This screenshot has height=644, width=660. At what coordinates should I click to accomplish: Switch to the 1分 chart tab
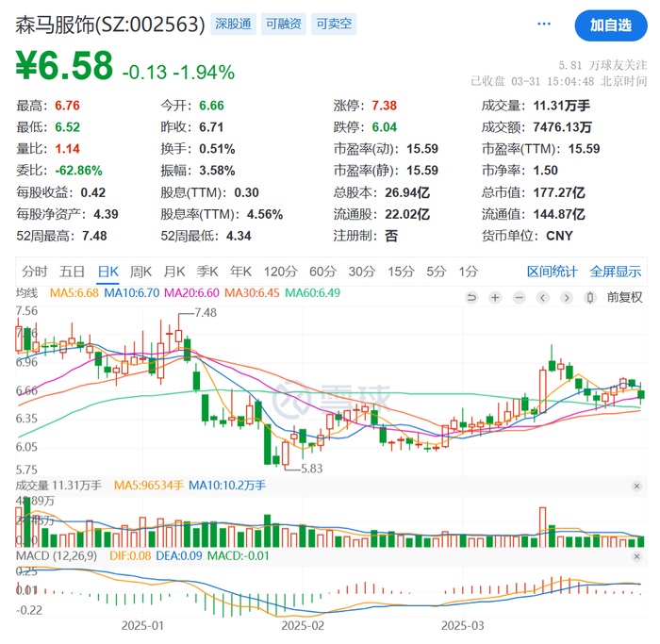click(x=469, y=272)
